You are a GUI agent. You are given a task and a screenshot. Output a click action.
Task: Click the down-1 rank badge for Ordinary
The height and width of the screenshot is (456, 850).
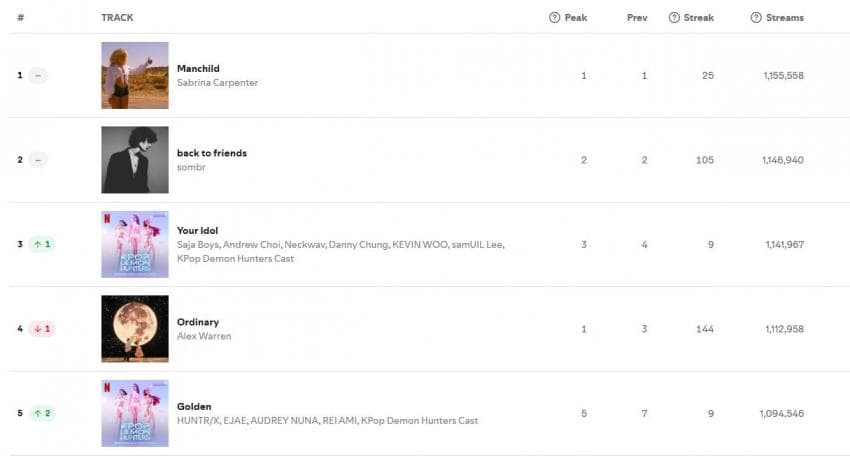pos(42,329)
